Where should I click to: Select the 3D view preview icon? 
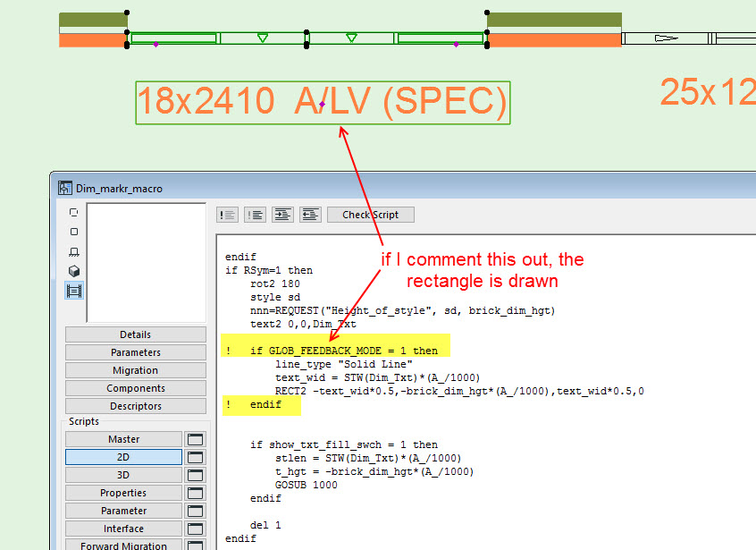(x=74, y=271)
